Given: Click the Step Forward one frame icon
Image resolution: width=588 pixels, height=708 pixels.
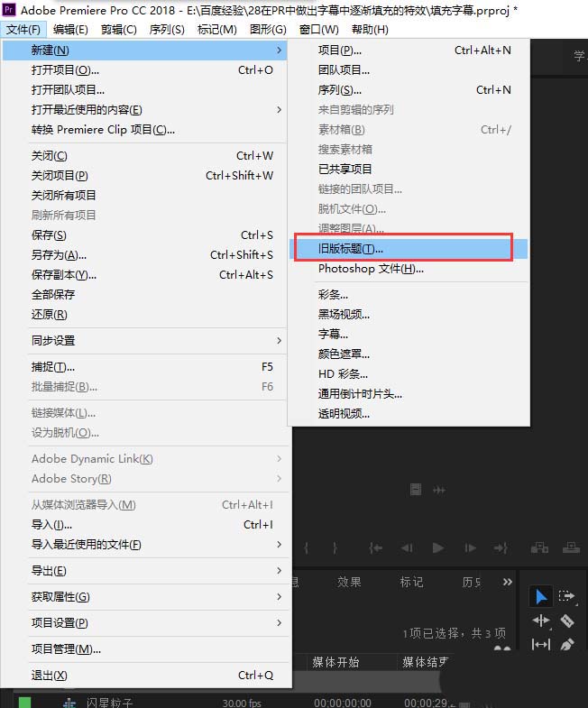Looking at the screenshot, I should click(470, 547).
